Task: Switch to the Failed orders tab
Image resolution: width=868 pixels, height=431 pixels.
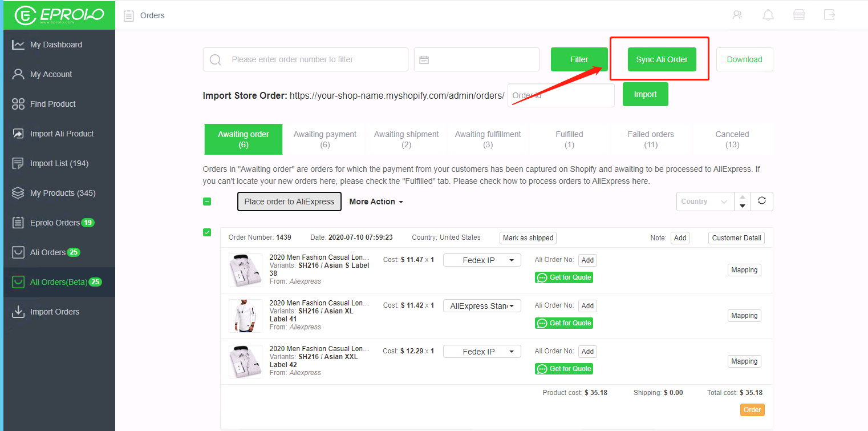Action: pyautogui.click(x=651, y=139)
